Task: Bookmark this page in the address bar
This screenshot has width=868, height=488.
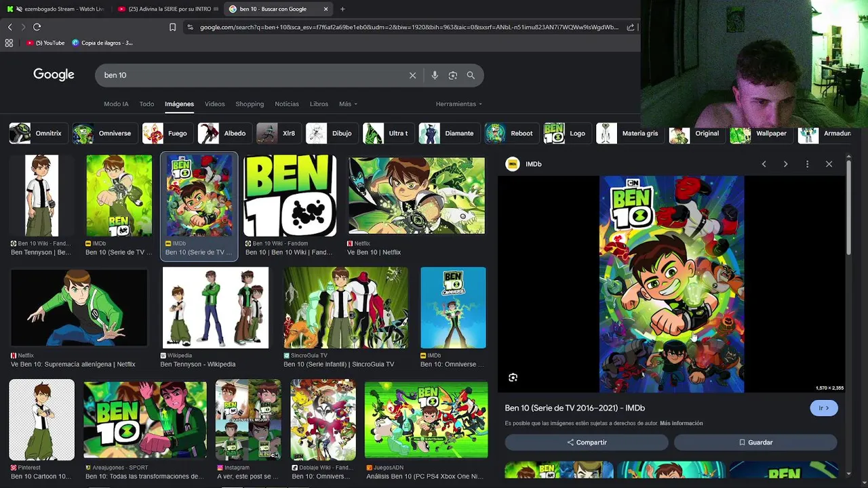Action: tap(172, 27)
